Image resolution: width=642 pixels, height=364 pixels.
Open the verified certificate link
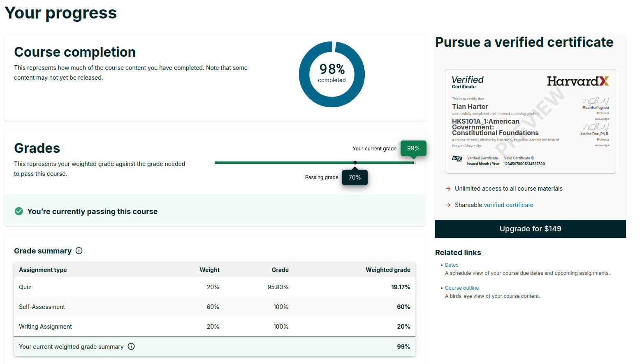coord(508,205)
